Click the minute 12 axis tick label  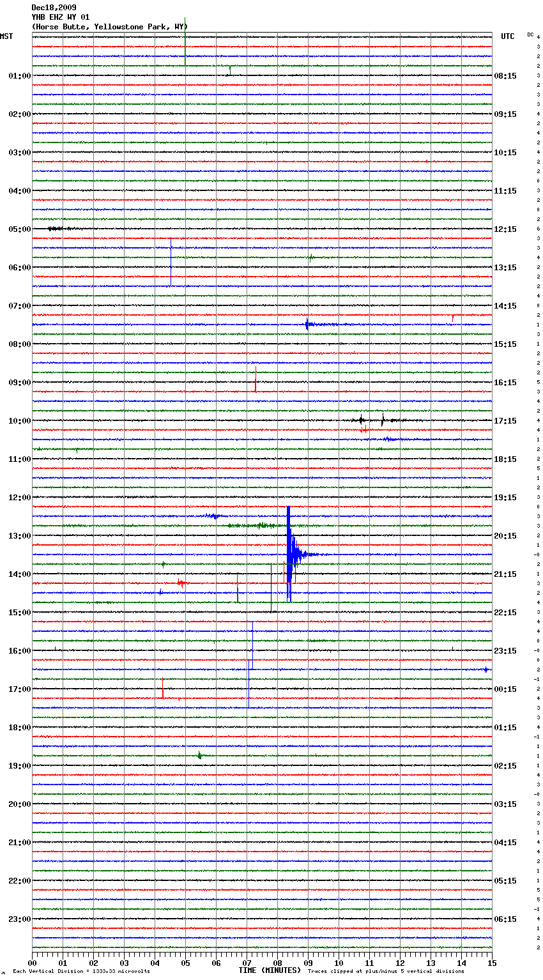tap(400, 963)
